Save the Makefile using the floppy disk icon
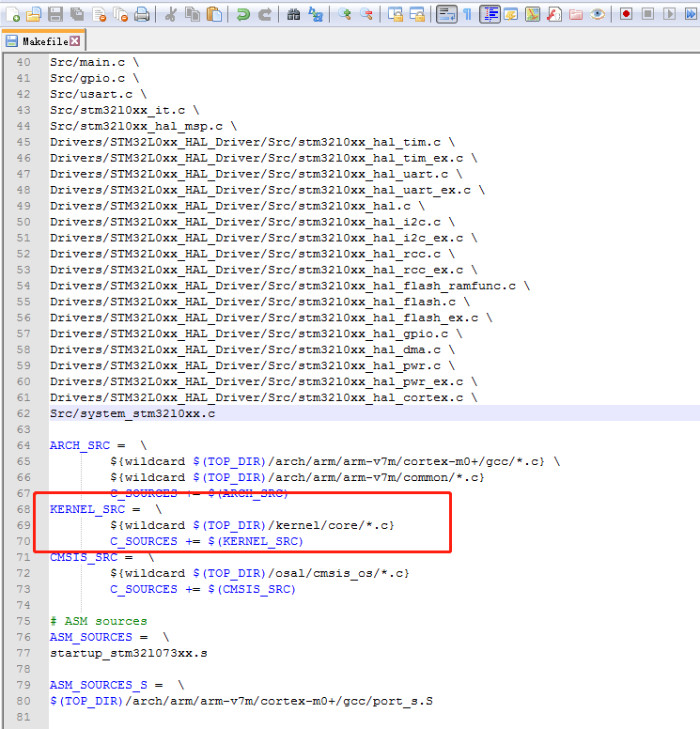This screenshot has width=700, height=729. 55,14
